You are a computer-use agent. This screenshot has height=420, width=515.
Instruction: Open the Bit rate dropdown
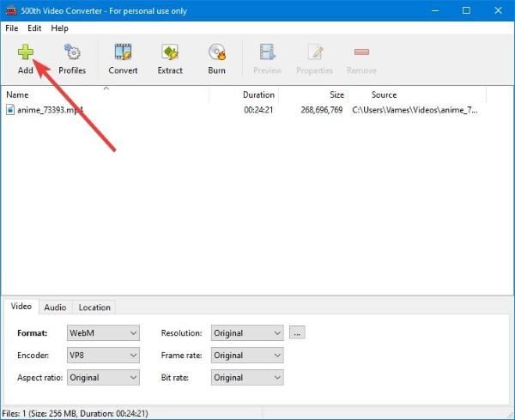point(247,378)
